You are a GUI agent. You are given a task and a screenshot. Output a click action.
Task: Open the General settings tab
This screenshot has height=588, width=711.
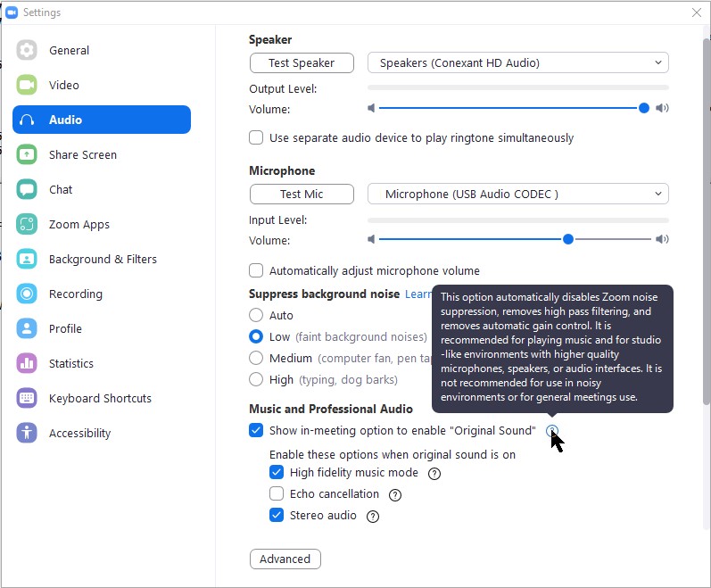[102, 50]
